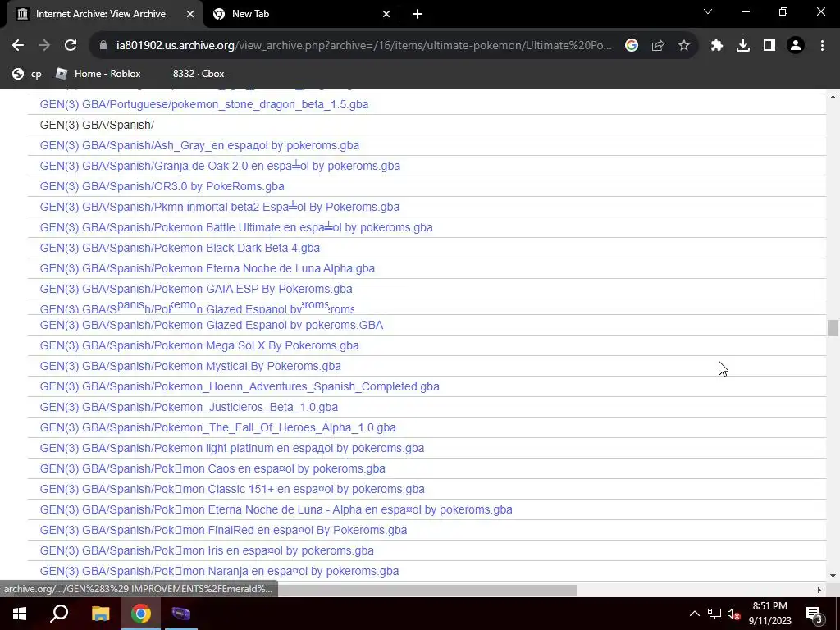
Task: Open Pokemon Mystical By Pokeroms.gba
Action: pos(190,367)
